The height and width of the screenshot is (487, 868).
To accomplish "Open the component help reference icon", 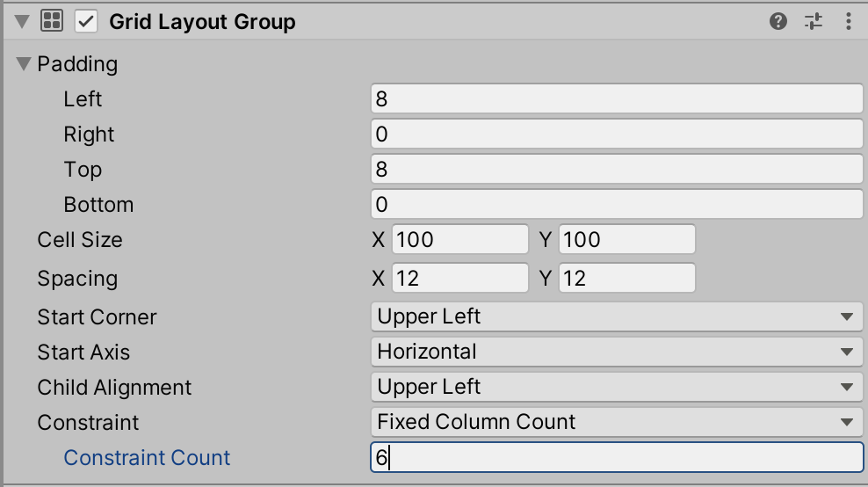I will tap(778, 22).
